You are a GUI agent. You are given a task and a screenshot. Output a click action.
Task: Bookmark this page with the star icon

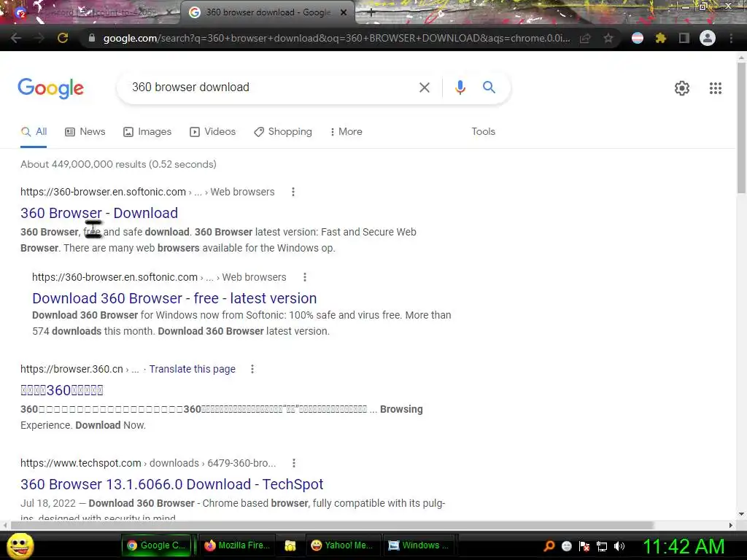[608, 39]
